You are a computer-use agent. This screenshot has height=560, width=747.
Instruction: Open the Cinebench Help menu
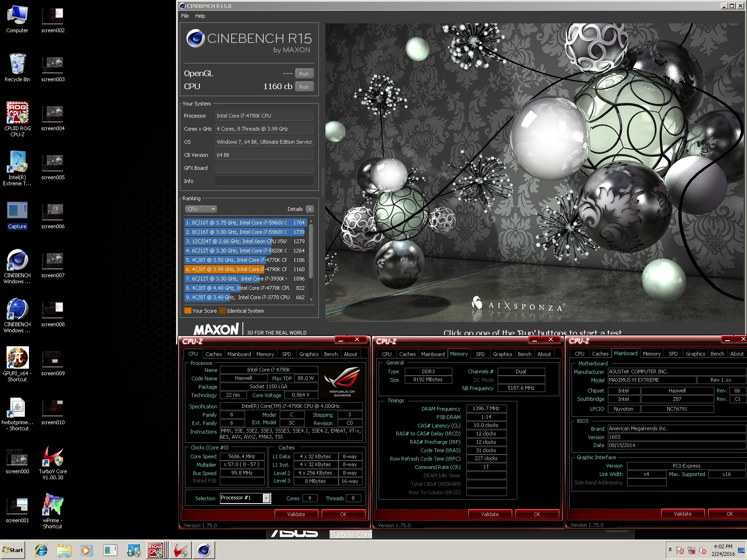pyautogui.click(x=200, y=16)
